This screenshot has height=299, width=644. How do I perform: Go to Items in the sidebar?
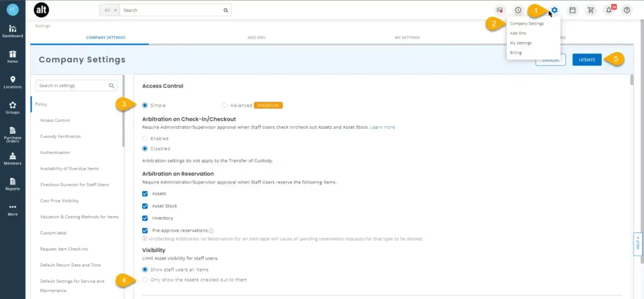point(13,57)
